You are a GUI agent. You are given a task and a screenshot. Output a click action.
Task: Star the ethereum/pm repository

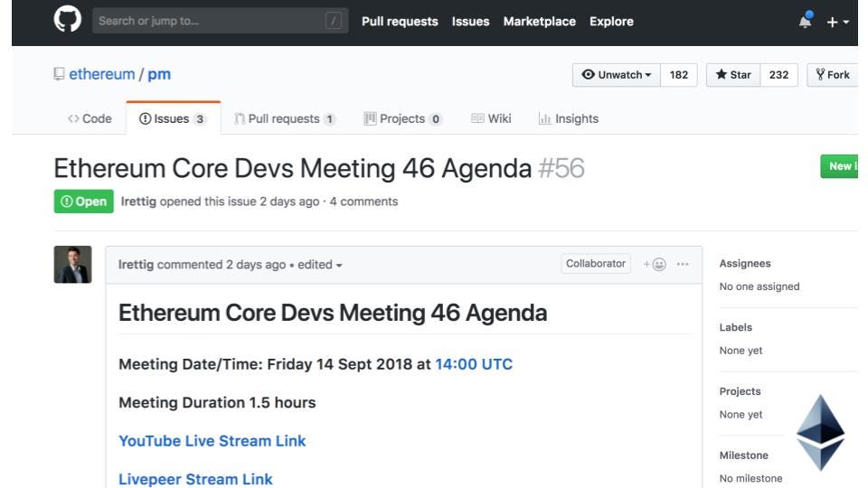[x=733, y=75]
